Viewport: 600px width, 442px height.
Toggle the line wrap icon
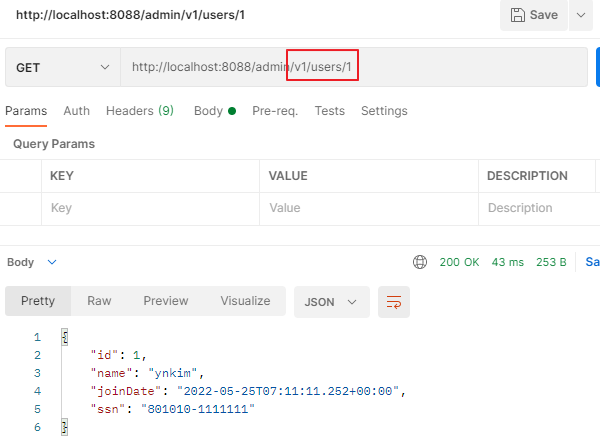click(394, 302)
